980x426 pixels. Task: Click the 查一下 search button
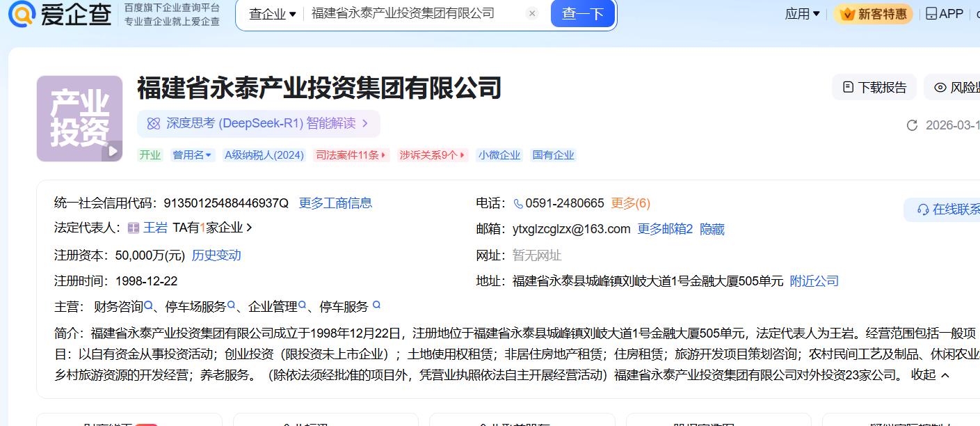(x=582, y=14)
